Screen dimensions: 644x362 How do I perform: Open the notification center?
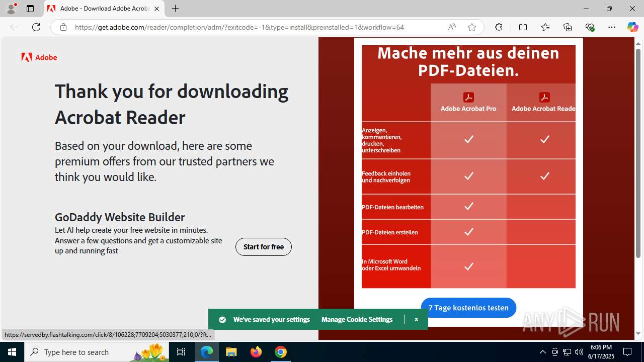(627, 352)
